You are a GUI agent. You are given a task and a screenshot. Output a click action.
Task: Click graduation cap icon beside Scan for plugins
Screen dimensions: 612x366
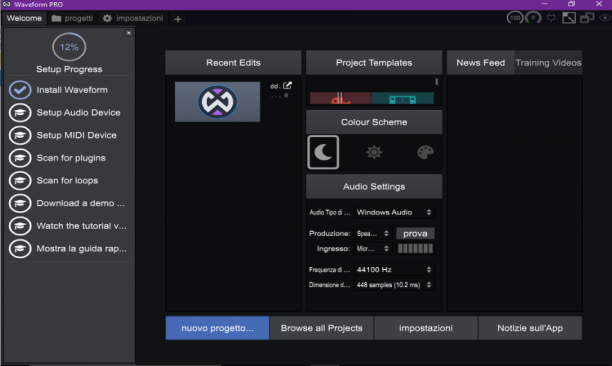[x=20, y=158]
